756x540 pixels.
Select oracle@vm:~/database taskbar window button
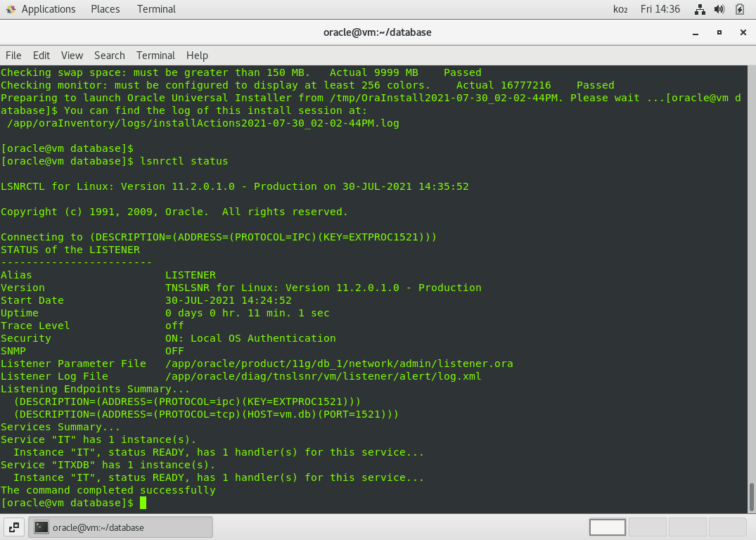[x=120, y=527]
